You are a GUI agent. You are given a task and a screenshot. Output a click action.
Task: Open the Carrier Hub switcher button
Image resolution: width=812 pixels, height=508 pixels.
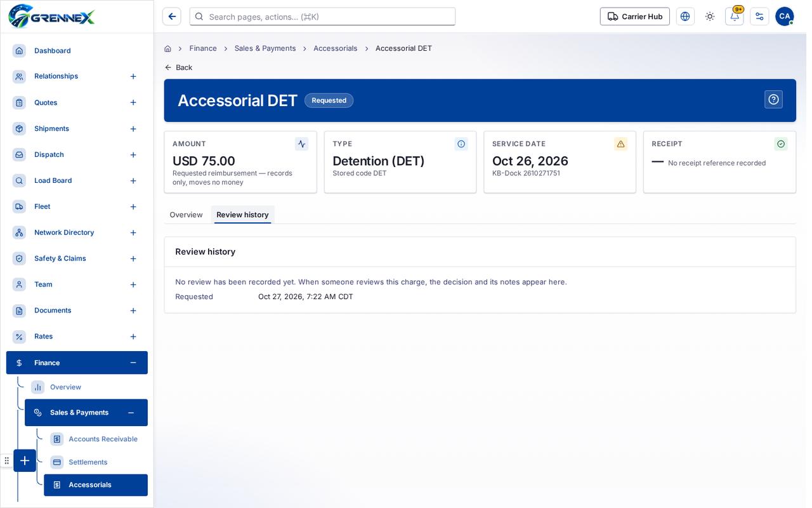tap(635, 17)
